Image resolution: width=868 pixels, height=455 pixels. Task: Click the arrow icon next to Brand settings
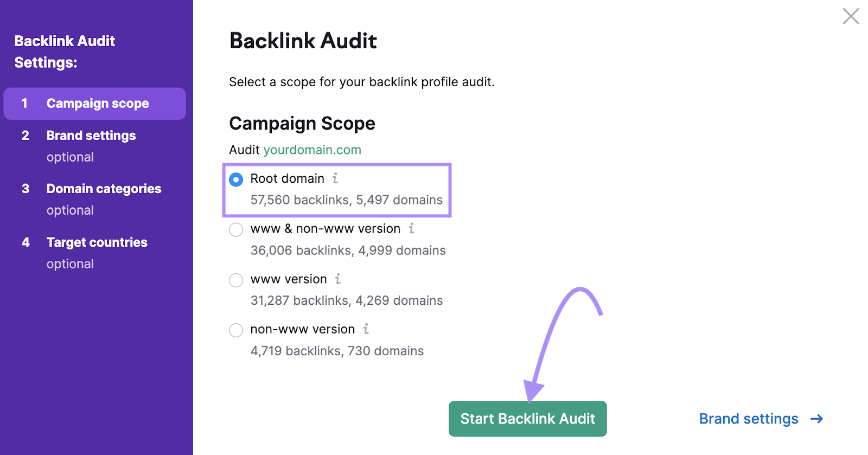tap(816, 419)
